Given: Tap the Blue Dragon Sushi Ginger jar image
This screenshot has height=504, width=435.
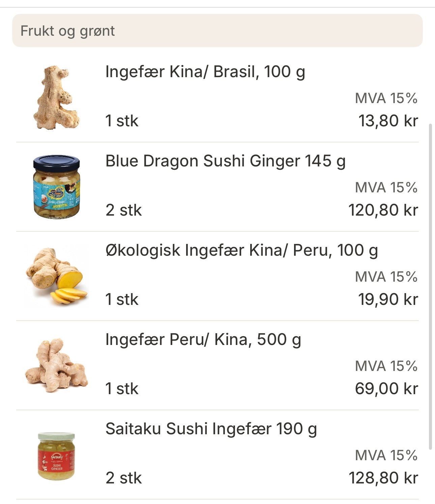Looking at the screenshot, I should [56, 186].
